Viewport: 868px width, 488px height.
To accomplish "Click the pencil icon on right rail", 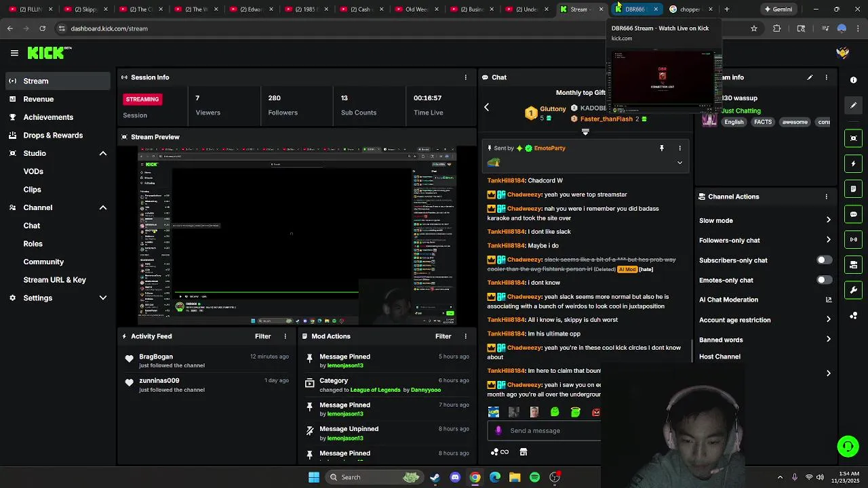I will 853,105.
